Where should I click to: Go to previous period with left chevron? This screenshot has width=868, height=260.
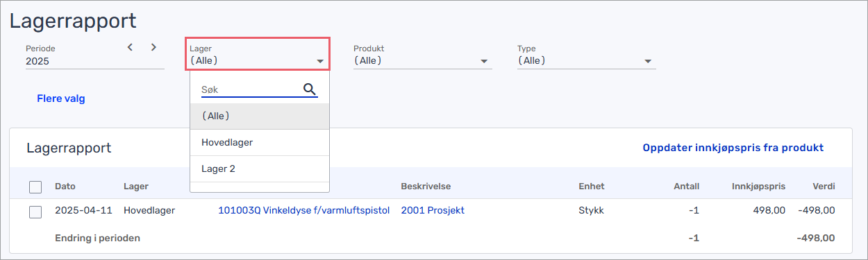click(130, 47)
